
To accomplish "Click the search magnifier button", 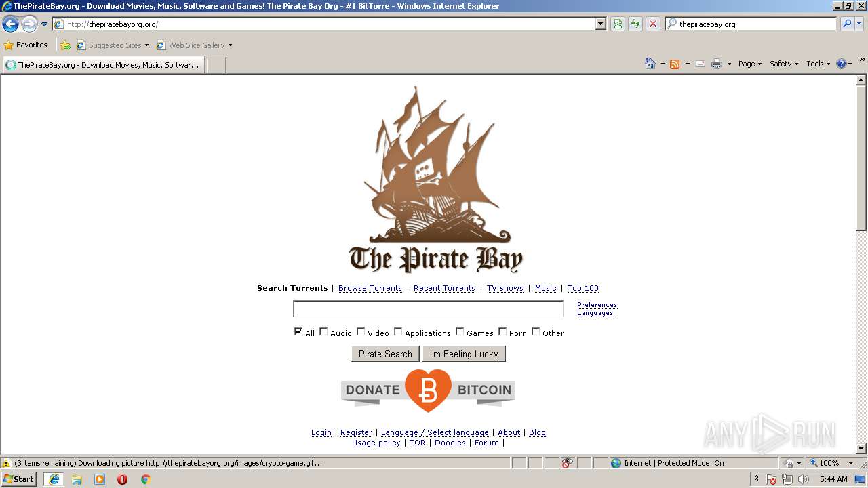I will 847,24.
